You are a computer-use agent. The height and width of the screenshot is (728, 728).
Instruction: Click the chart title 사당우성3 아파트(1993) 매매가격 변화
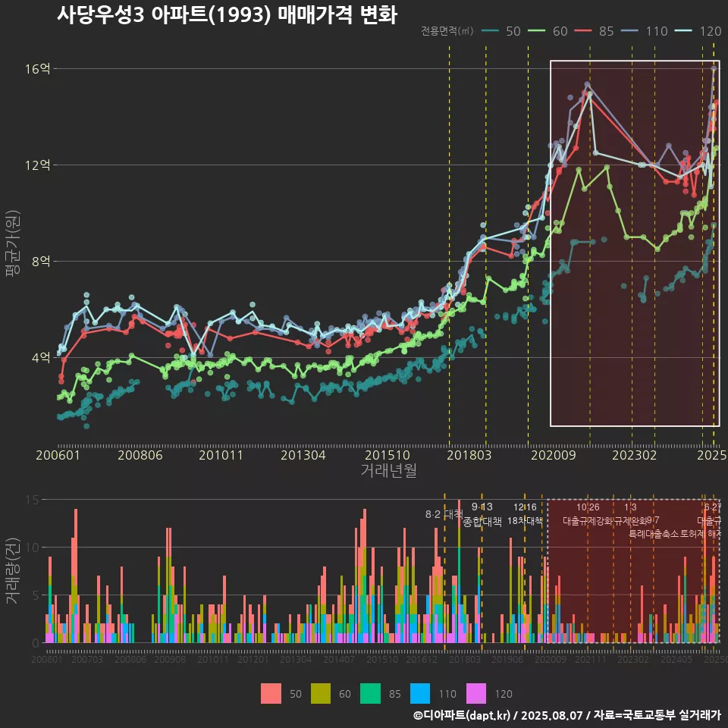(227, 14)
